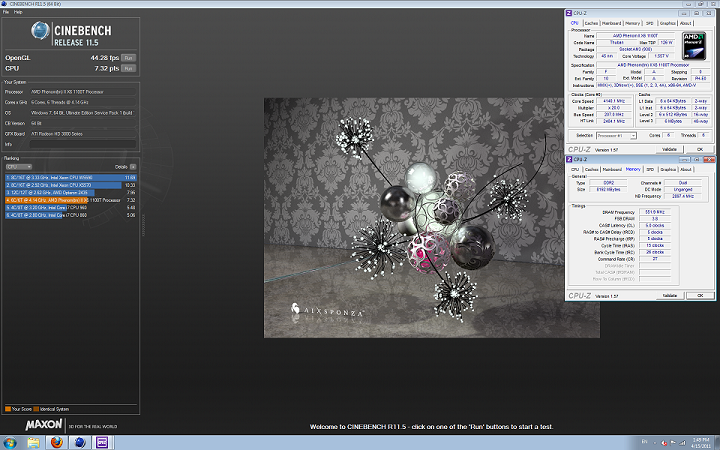
Task: Close the bottom CPU-Z window
Action: (709, 159)
